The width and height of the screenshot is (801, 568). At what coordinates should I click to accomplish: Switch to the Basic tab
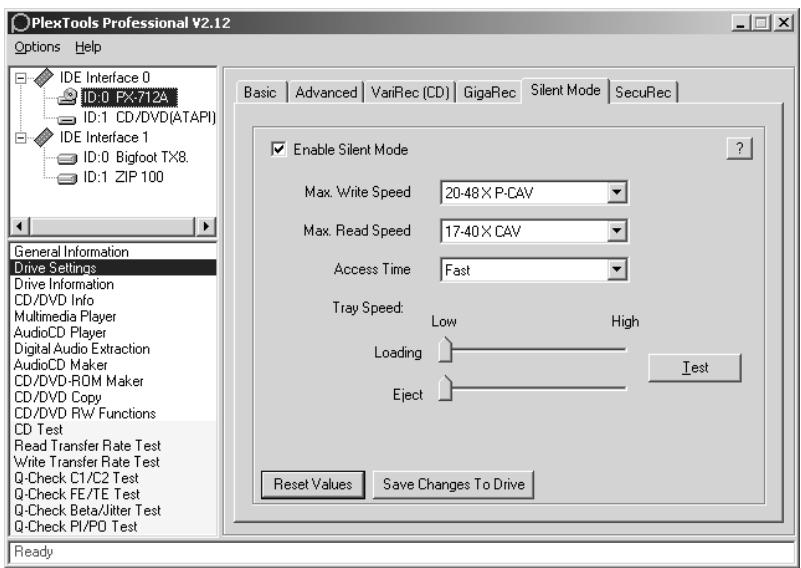[260, 92]
